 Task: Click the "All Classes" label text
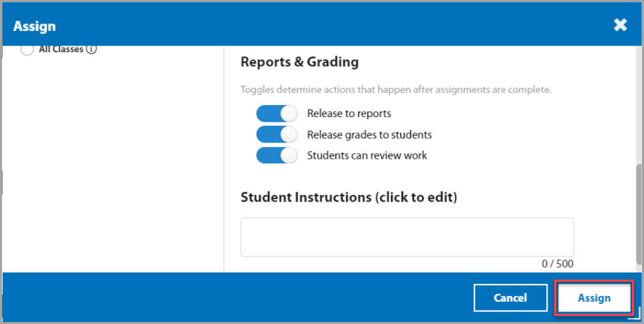click(61, 49)
